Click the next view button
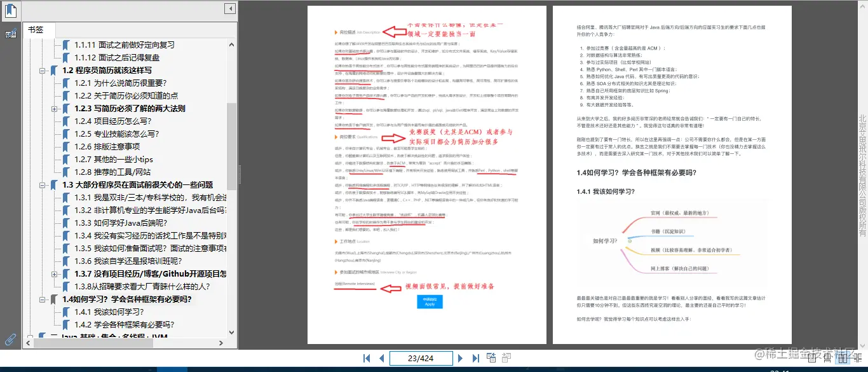 (506, 358)
